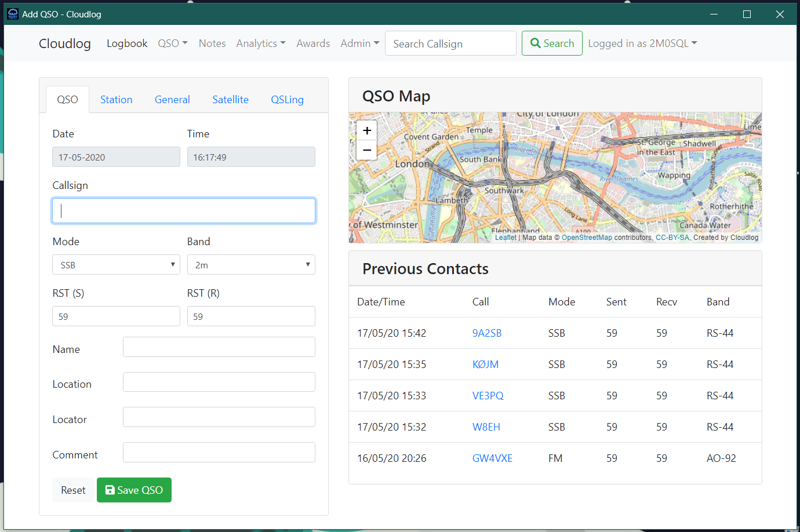Close the Add QSO Cloudlog window
Image resolution: width=800 pixels, height=532 pixels.
(x=780, y=14)
